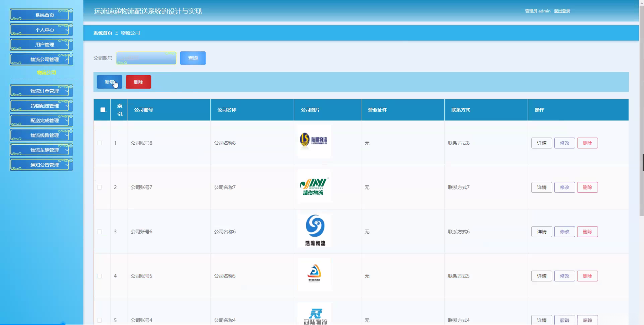644x325 pixels.
Task: Click the page title 远流速递物流配送系统的设计与实现
Action: 148,11
